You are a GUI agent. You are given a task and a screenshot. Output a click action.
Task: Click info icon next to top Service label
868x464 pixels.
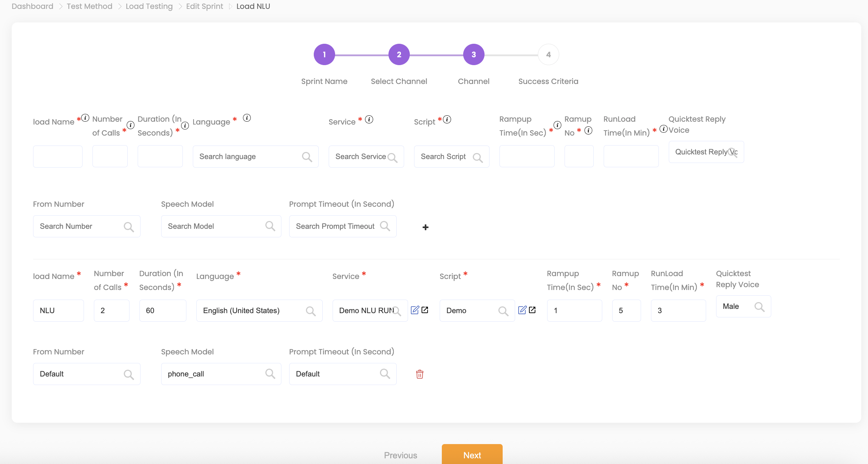click(369, 119)
